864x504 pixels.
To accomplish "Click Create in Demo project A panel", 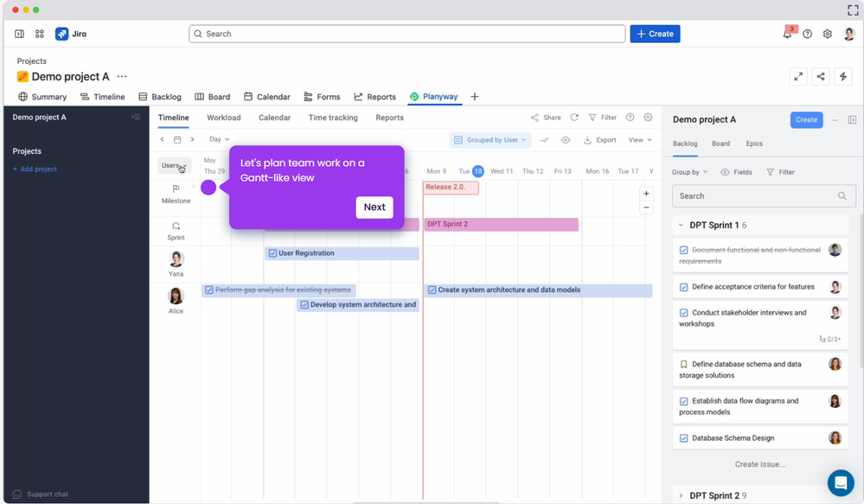I will point(806,119).
